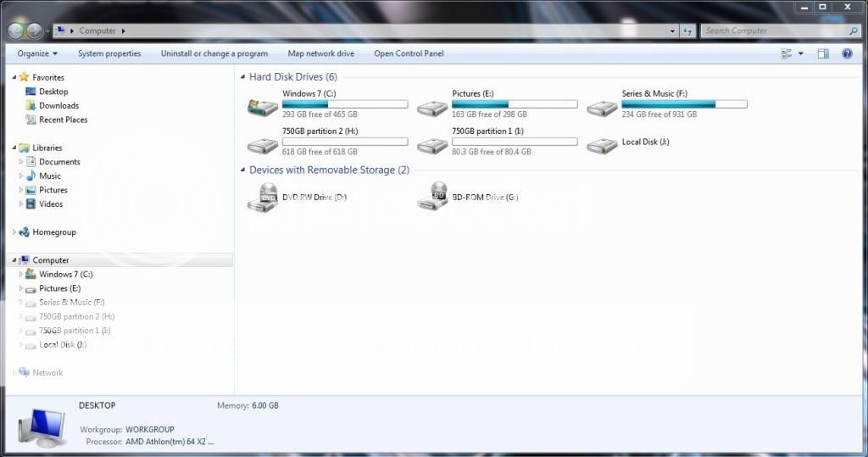Click System properties in the toolbar
Viewport: 868px width, 457px height.
pyautogui.click(x=109, y=53)
